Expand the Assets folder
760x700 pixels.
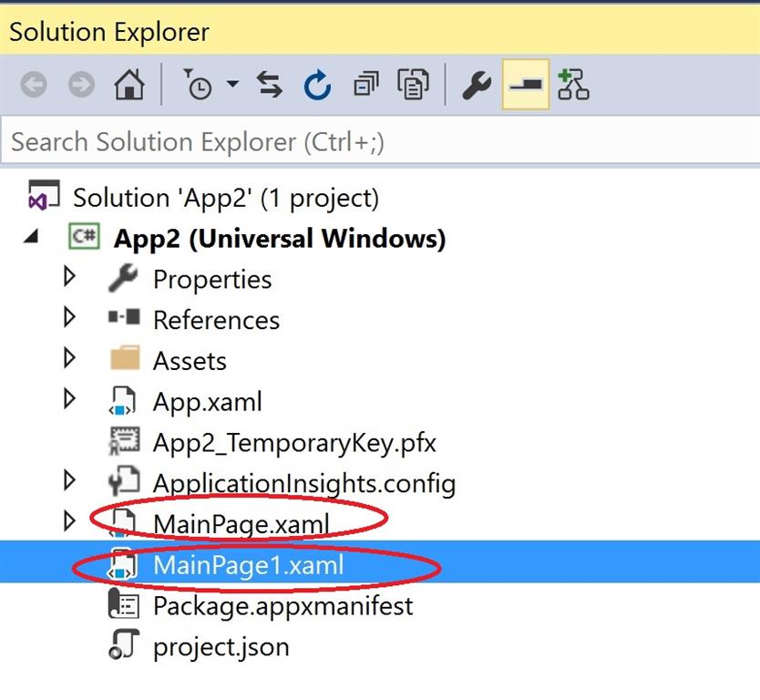(x=70, y=358)
